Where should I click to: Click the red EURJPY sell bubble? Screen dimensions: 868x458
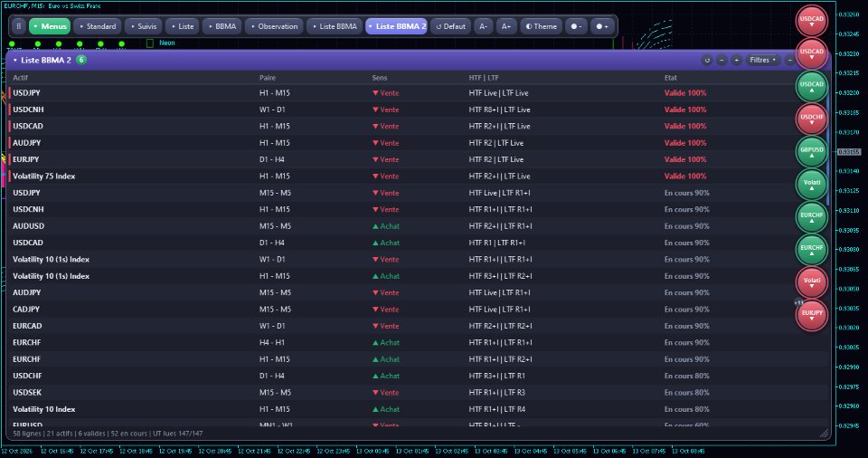[812, 315]
